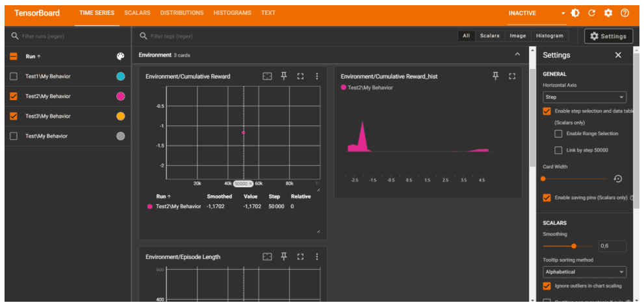
Task: Switch to the TEXT tab
Action: coord(268,13)
